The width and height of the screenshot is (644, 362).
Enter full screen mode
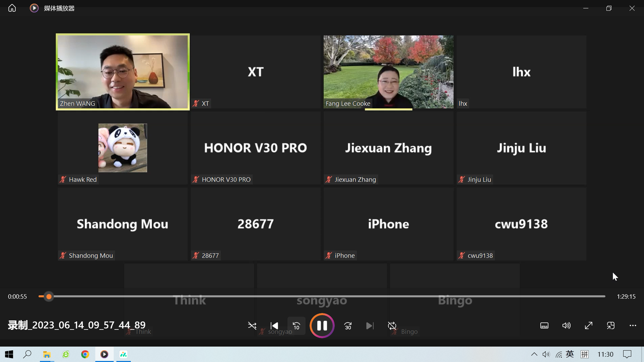pyautogui.click(x=588, y=325)
